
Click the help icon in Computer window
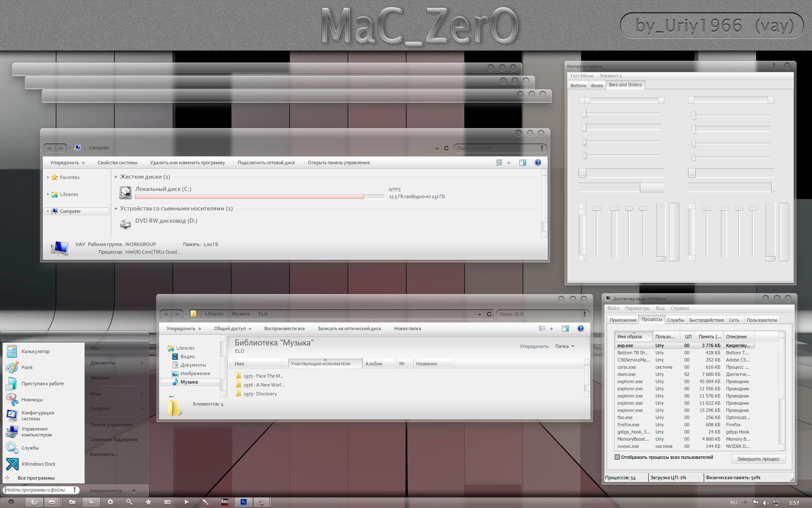pos(538,163)
